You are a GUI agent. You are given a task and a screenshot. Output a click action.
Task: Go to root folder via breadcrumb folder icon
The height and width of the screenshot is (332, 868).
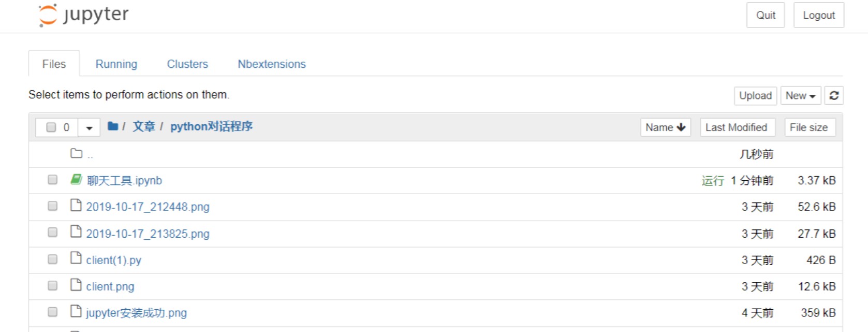tap(113, 126)
